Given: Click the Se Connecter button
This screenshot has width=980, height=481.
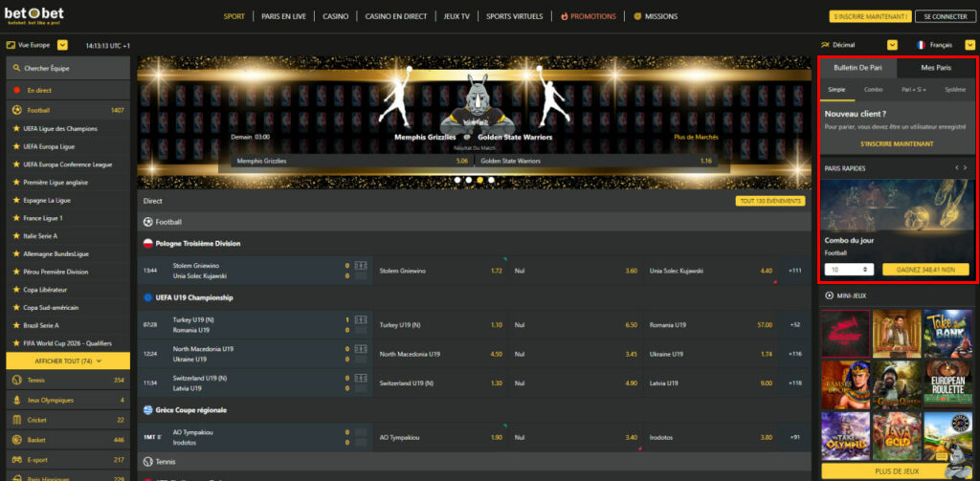Looking at the screenshot, I should (945, 17).
